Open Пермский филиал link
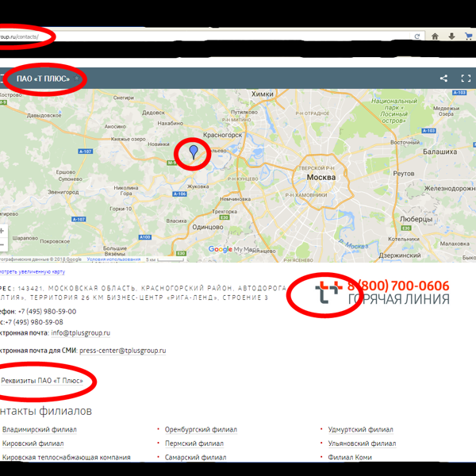Screen dimensions: 476x476 coord(194,443)
